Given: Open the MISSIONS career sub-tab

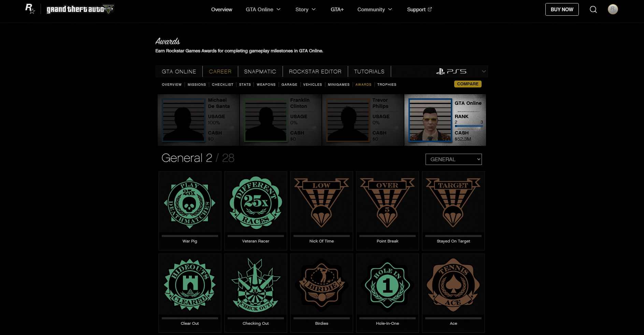Looking at the screenshot, I should tap(197, 84).
